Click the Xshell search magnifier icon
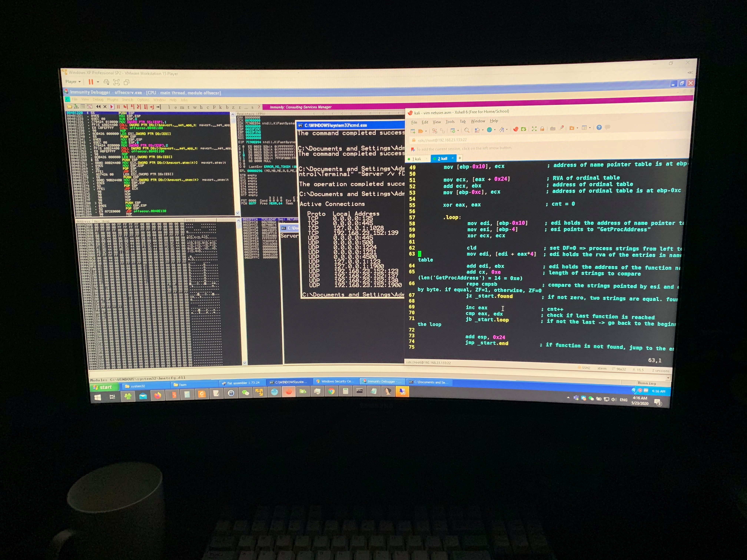Image resolution: width=747 pixels, height=560 pixels. (x=467, y=130)
